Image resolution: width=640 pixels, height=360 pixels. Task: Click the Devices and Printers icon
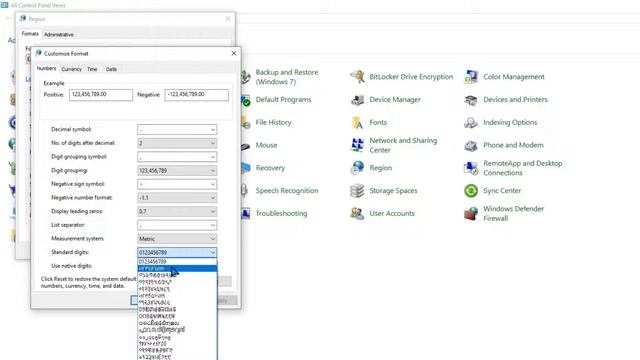point(471,100)
